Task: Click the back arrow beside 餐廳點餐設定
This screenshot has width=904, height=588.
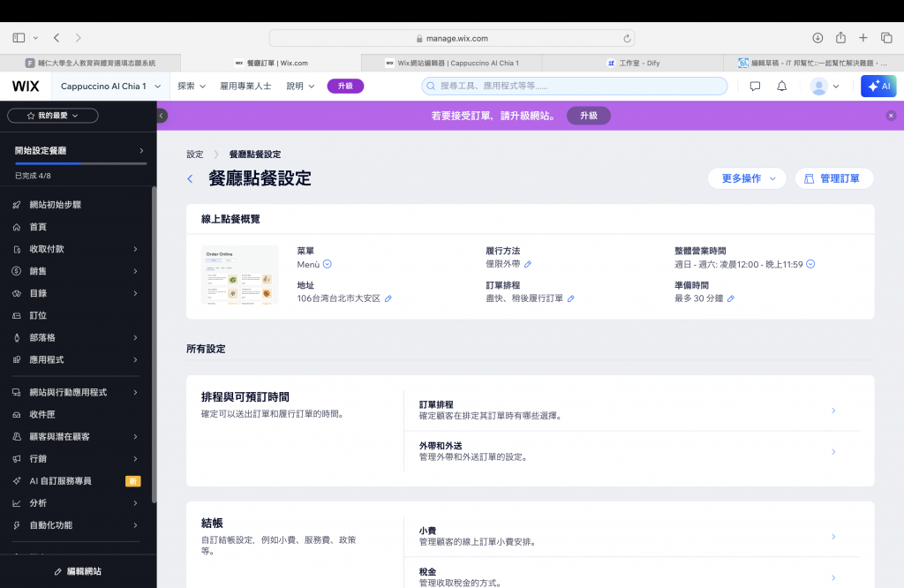Action: 191,178
